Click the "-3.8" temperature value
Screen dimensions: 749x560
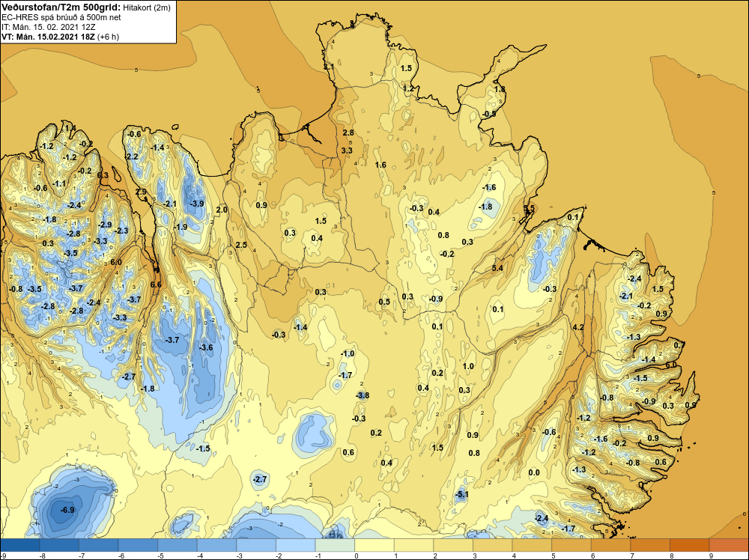[x=363, y=395]
